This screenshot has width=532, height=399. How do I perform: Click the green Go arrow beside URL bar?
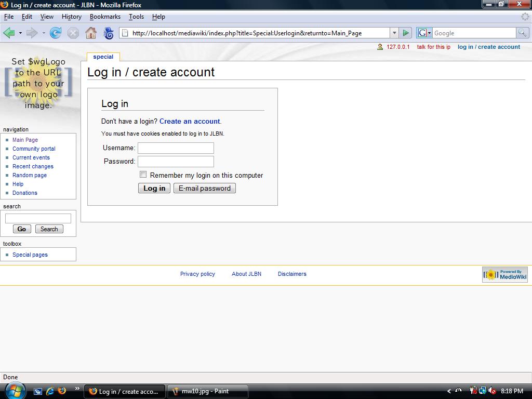[406, 33]
